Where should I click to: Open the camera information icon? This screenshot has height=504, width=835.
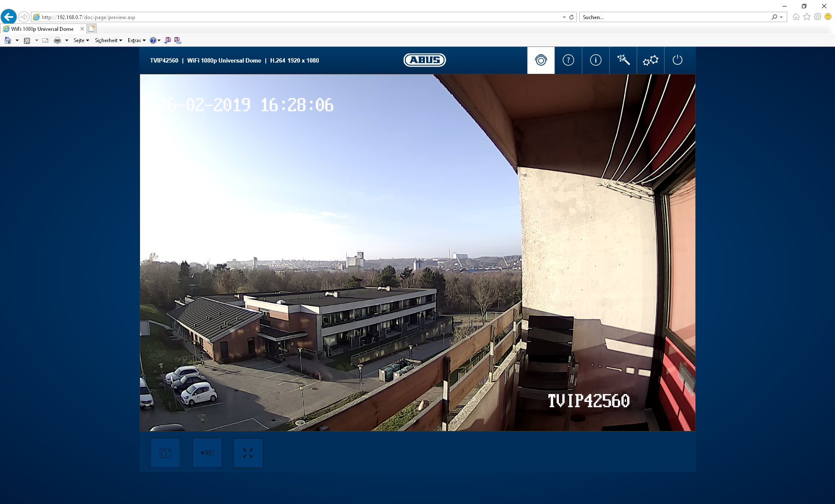point(595,60)
